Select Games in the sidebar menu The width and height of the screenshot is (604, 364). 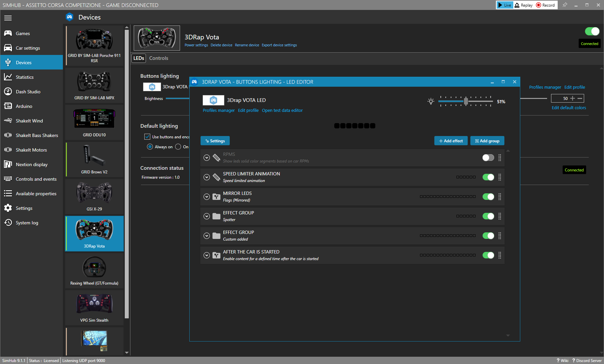(23, 33)
